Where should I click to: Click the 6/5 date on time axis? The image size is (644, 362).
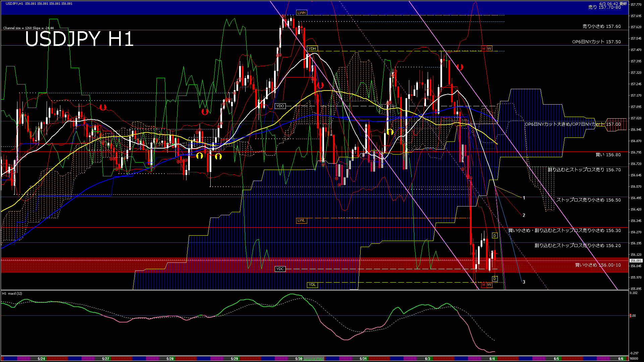[556, 359]
